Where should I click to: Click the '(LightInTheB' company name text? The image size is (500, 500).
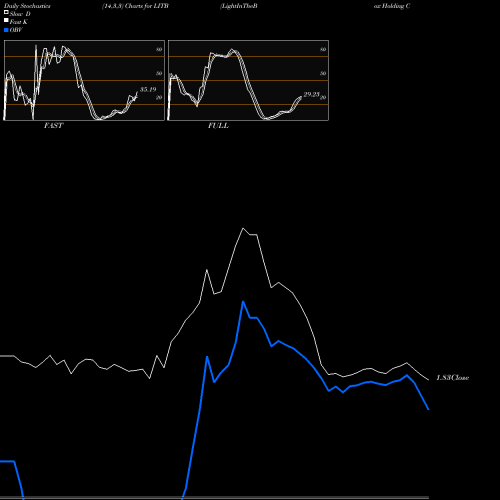239,6
